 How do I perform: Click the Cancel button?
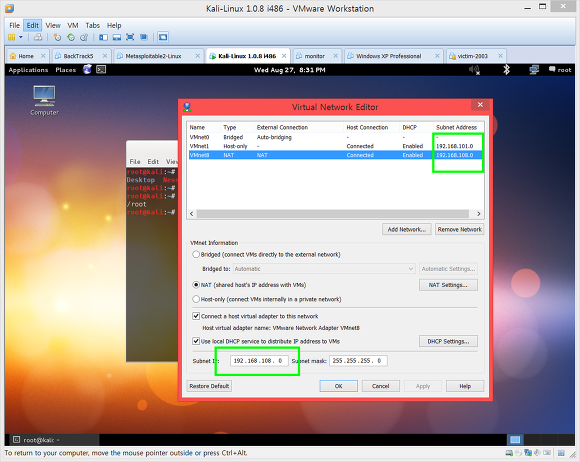click(381, 386)
